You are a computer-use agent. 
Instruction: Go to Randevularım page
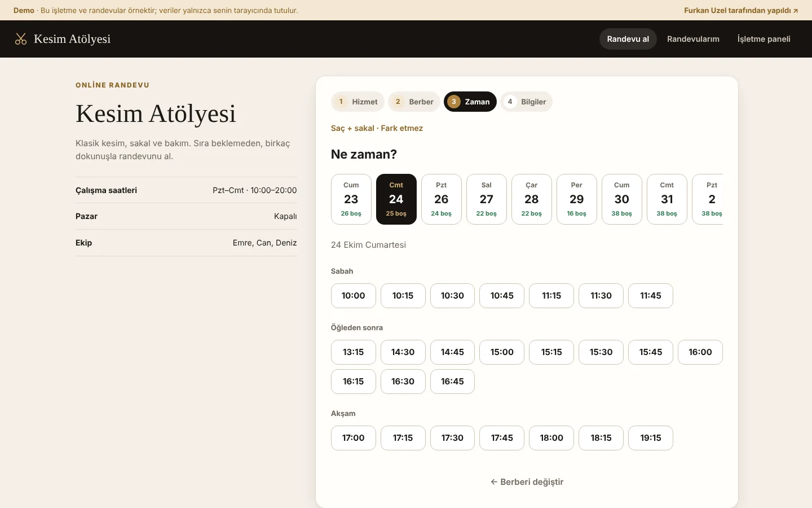click(x=693, y=39)
